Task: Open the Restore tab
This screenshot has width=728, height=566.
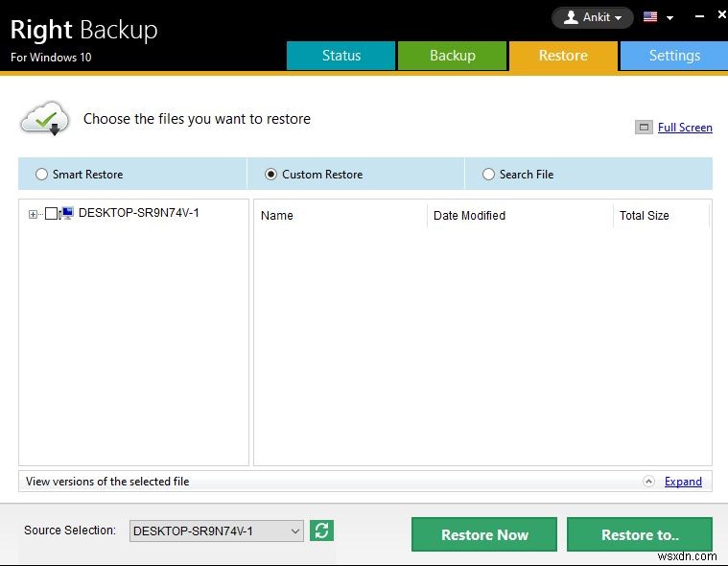Action: pyautogui.click(x=563, y=56)
